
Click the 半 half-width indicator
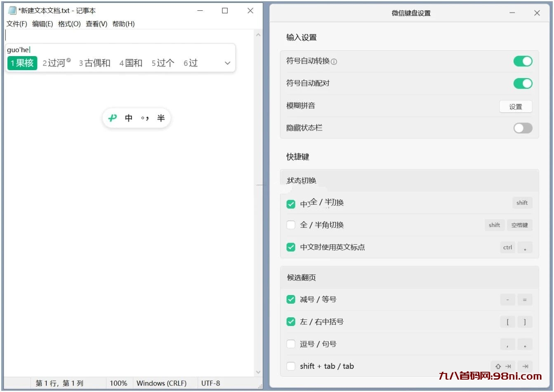161,118
